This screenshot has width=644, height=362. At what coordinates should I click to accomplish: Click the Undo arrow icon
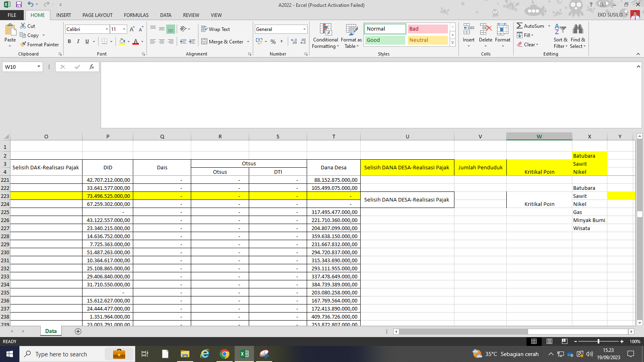pyautogui.click(x=31, y=4)
